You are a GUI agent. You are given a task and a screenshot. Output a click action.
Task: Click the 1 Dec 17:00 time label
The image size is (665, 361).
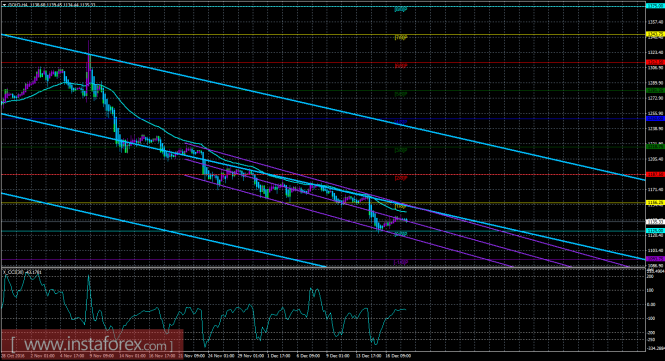(x=279, y=356)
